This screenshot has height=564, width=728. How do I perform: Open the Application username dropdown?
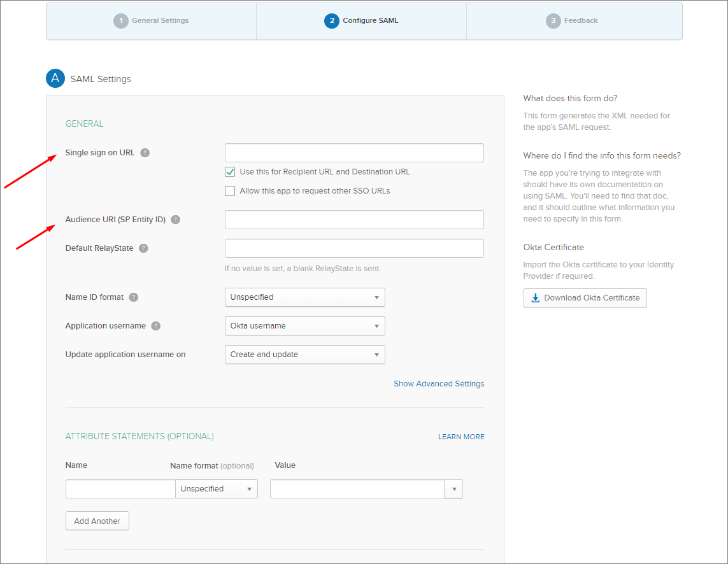point(304,326)
